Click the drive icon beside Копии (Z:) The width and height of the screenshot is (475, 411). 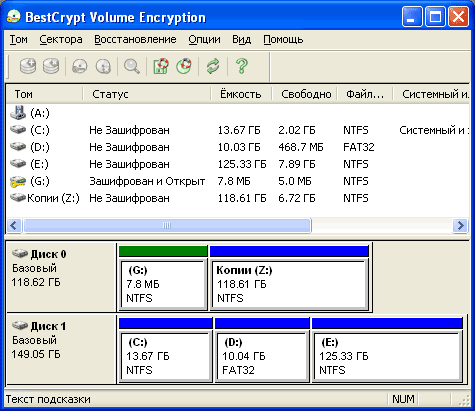(x=18, y=198)
